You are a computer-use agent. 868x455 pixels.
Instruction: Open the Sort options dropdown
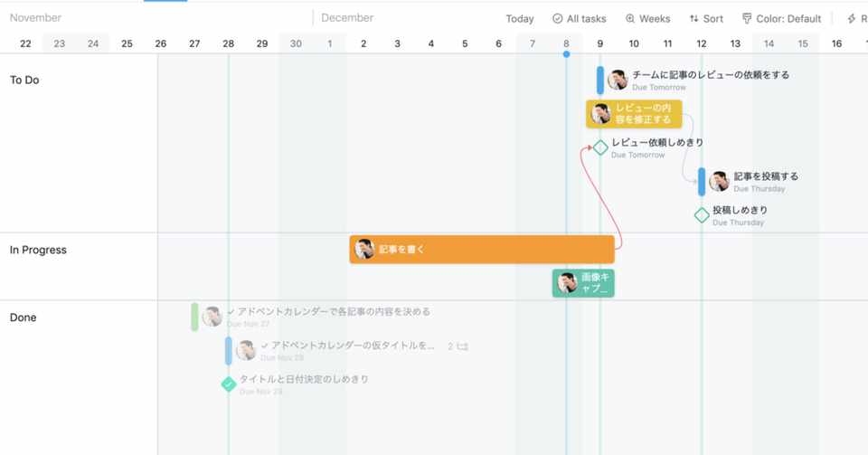(x=706, y=19)
